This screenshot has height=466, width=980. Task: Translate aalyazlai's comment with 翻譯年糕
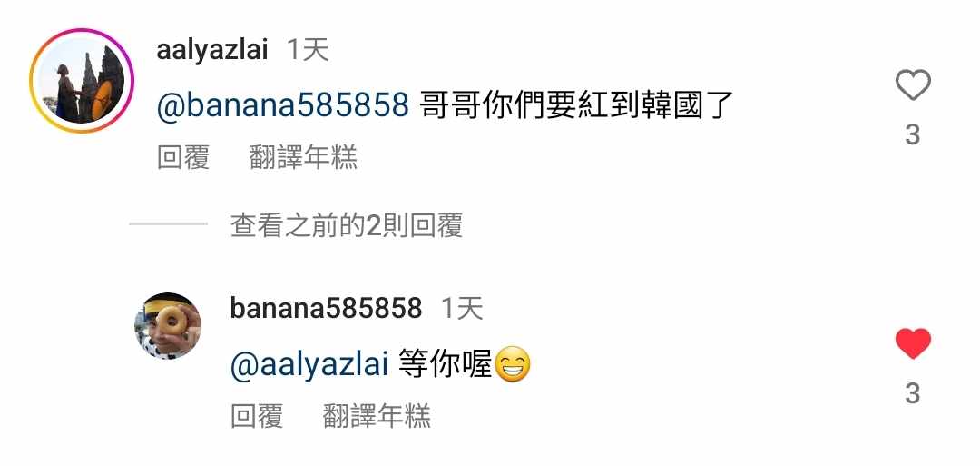(x=303, y=156)
